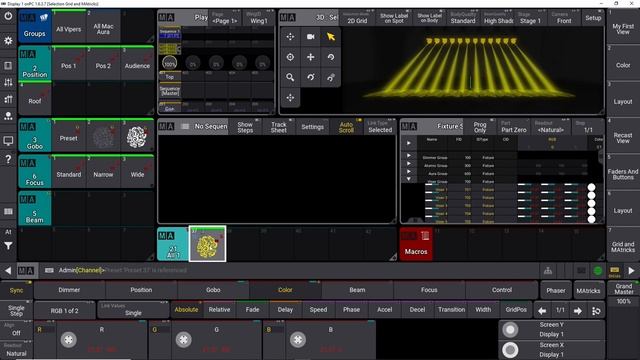The width and height of the screenshot is (640, 360).
Task: Click the Grand Master 100% fader
Action: 623,302
